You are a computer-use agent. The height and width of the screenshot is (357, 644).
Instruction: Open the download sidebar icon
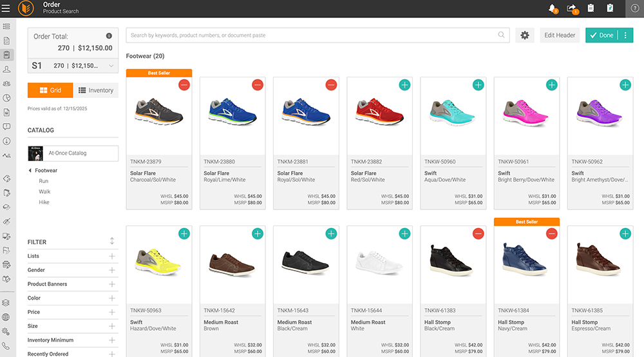coord(6,141)
